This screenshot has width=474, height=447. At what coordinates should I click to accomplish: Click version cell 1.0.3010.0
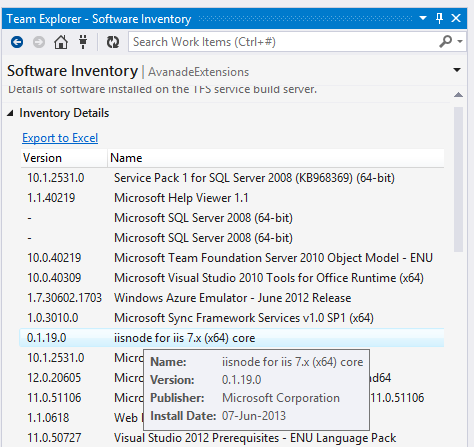(53, 318)
